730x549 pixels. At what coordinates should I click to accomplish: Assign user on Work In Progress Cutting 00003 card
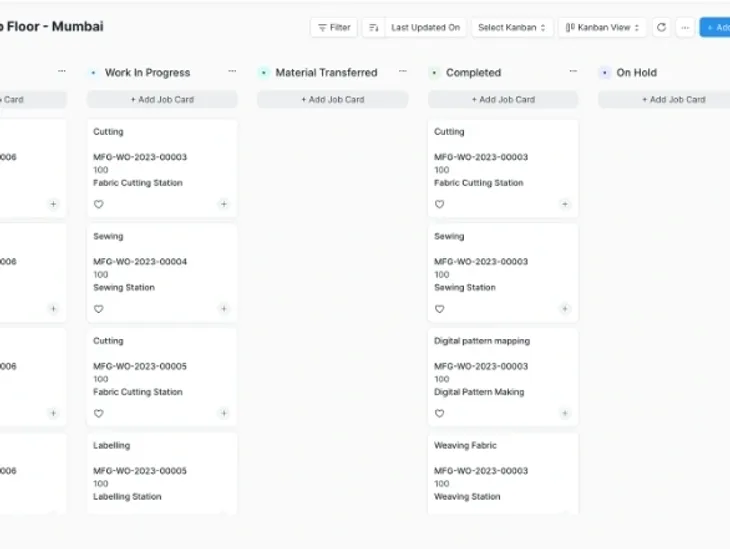point(224,204)
